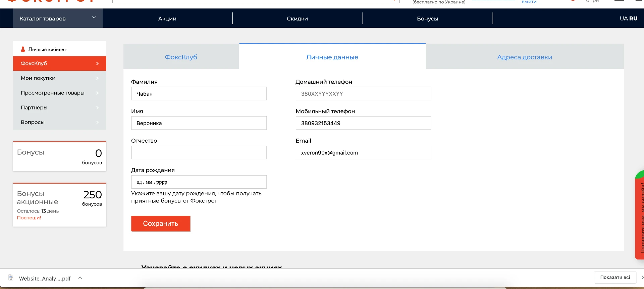Click the Личный кабинет user icon
This screenshot has width=644, height=289.
23,49
